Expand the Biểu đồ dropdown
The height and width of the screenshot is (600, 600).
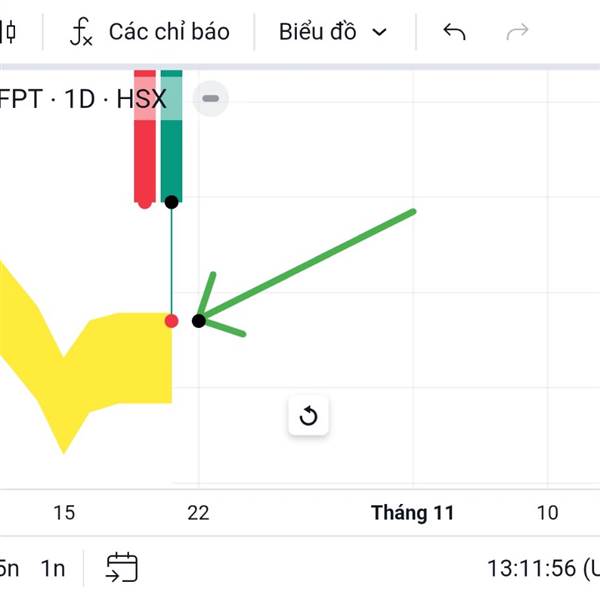pyautogui.click(x=333, y=32)
